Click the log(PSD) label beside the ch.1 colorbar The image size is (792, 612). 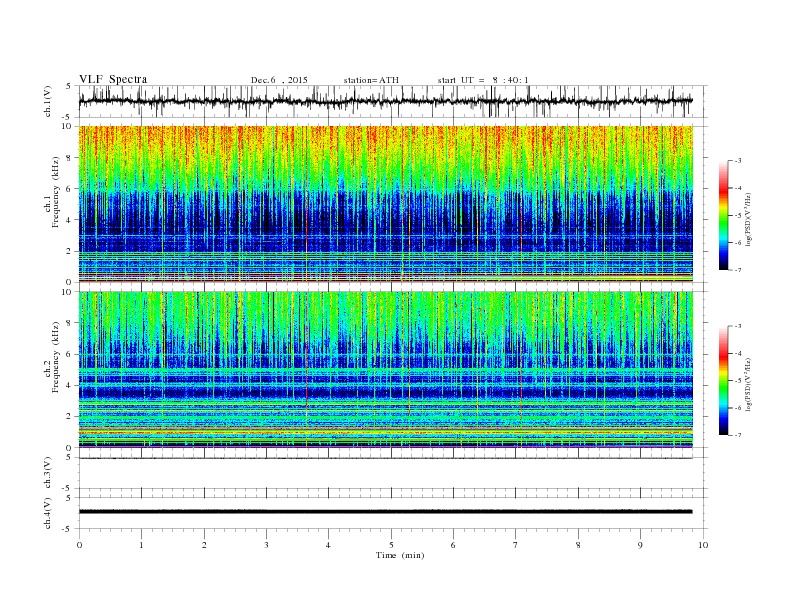click(748, 219)
